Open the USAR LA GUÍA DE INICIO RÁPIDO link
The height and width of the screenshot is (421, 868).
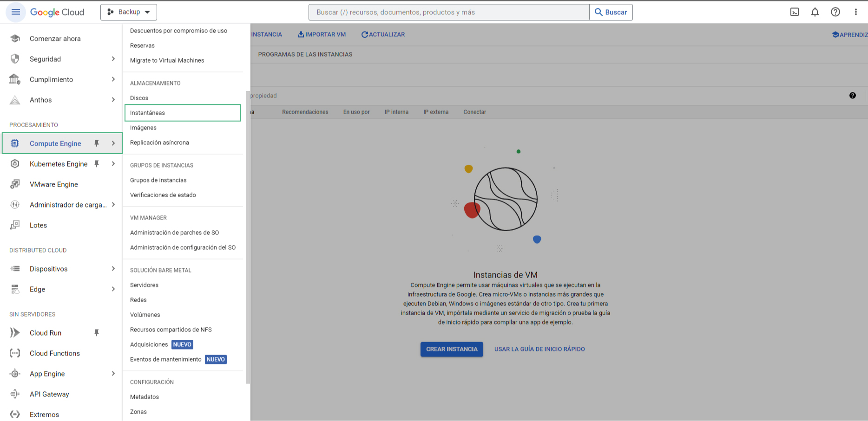coord(539,349)
